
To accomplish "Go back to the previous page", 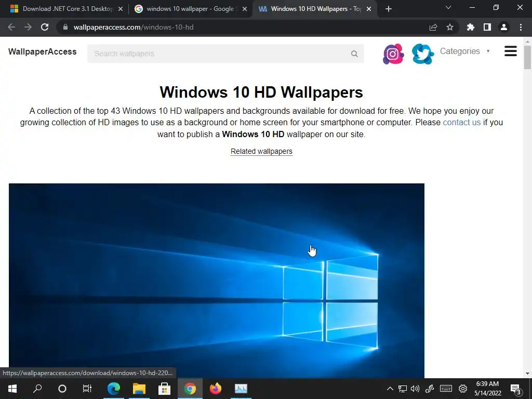I will click(x=11, y=27).
